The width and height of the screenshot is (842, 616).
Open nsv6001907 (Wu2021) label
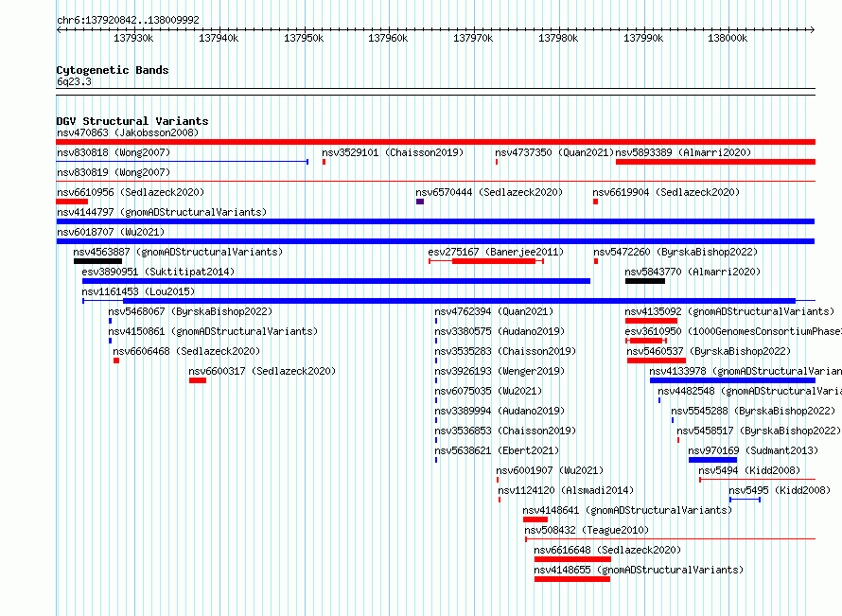550,470
